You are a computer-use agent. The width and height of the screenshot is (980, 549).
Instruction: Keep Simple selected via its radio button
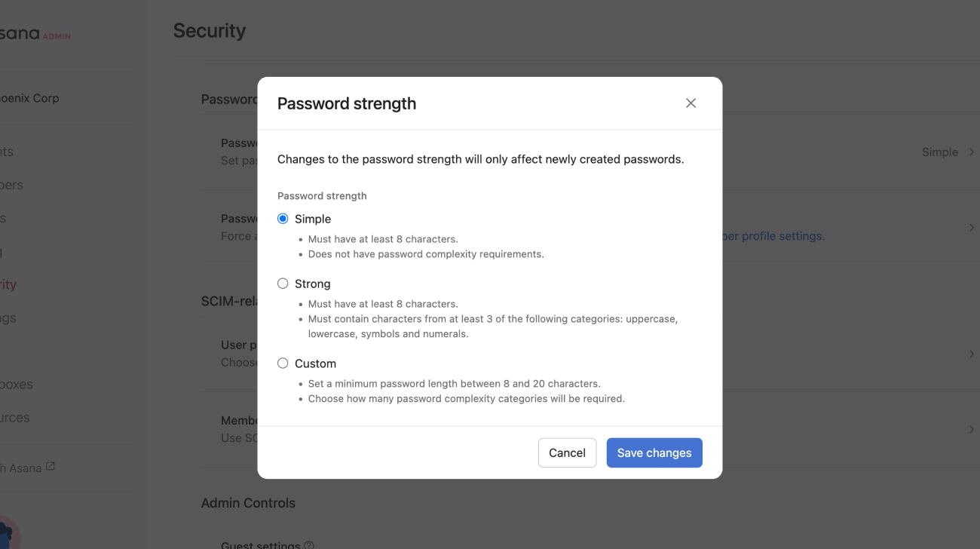[x=283, y=218]
